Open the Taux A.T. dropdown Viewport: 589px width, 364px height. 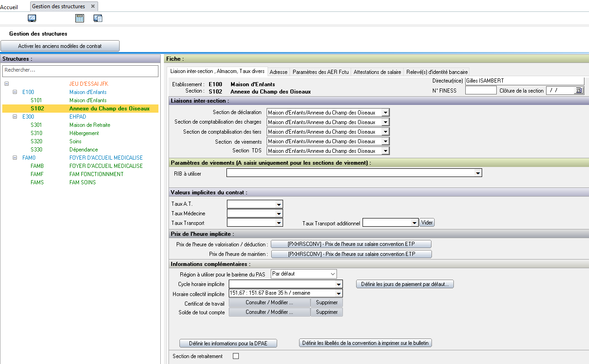pos(279,204)
